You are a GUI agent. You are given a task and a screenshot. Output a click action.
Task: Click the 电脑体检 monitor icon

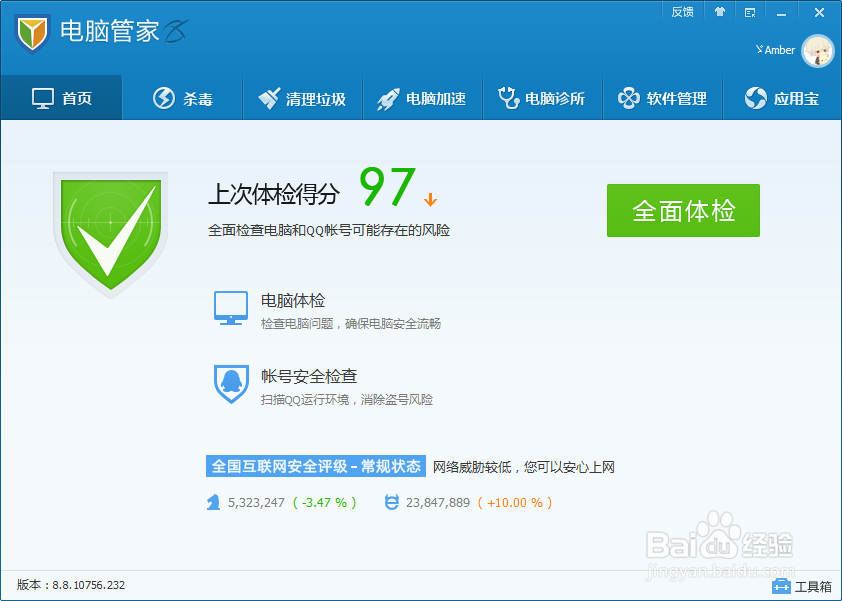tap(231, 308)
